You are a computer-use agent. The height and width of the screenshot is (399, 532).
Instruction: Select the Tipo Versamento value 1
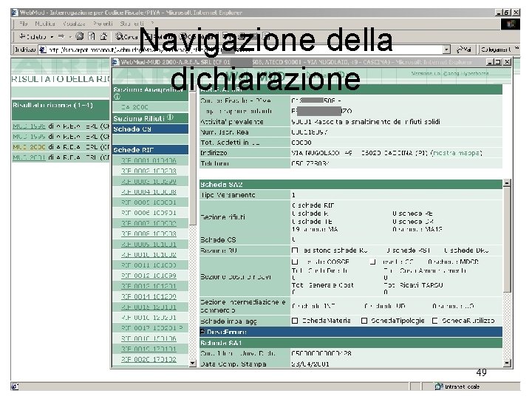pos(293,195)
